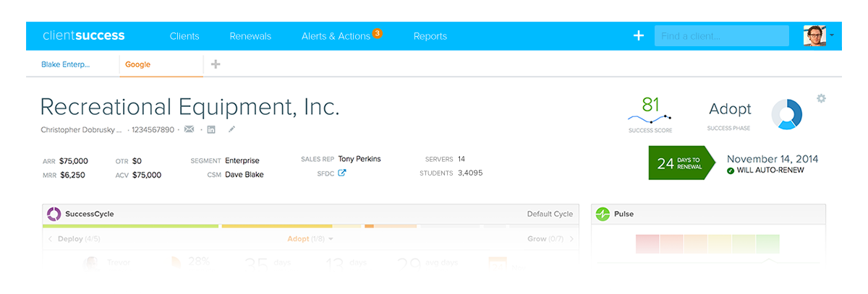Click the OTR value $0
The width and height of the screenshot is (868, 294).
pyautogui.click(x=137, y=160)
